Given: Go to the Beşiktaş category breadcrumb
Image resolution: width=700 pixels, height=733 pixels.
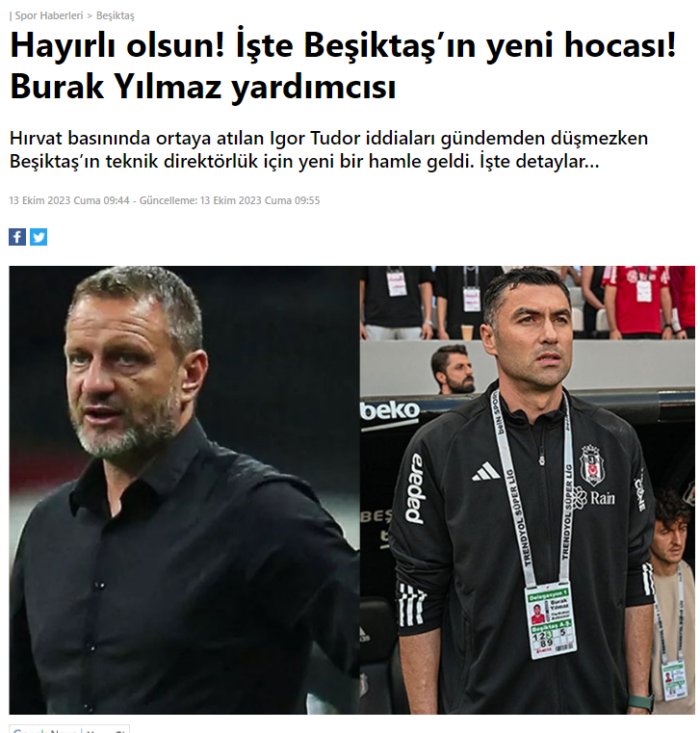Looking at the screenshot, I should coord(115,15).
